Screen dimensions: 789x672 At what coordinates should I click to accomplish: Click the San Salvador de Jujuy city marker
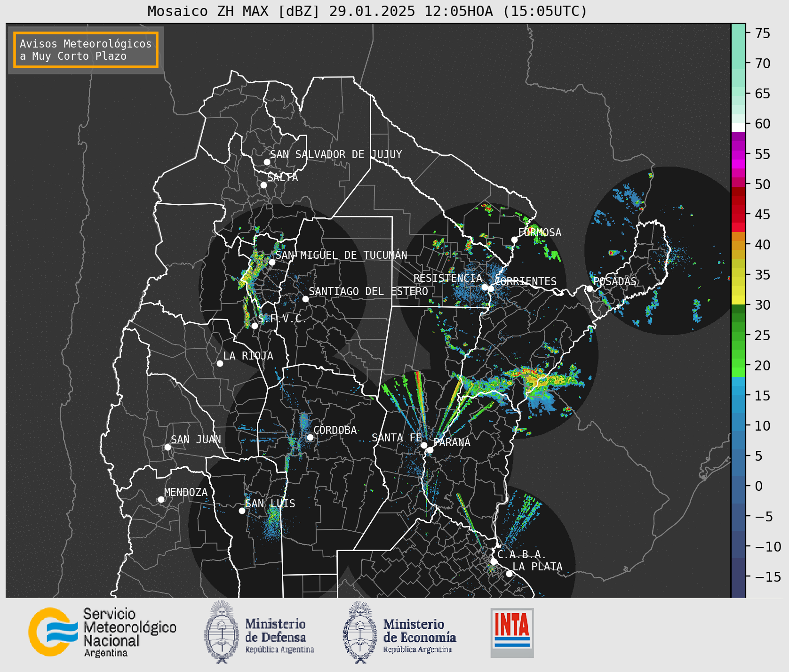(x=267, y=162)
